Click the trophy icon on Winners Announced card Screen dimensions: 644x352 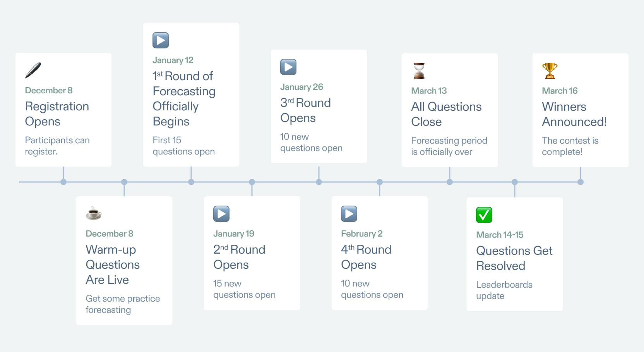[550, 71]
